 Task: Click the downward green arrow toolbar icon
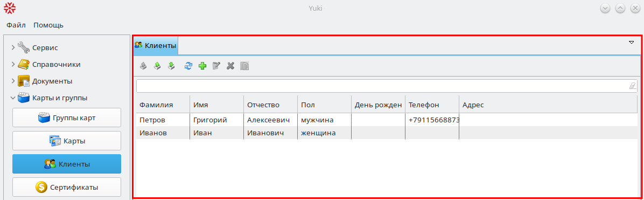[171, 66]
